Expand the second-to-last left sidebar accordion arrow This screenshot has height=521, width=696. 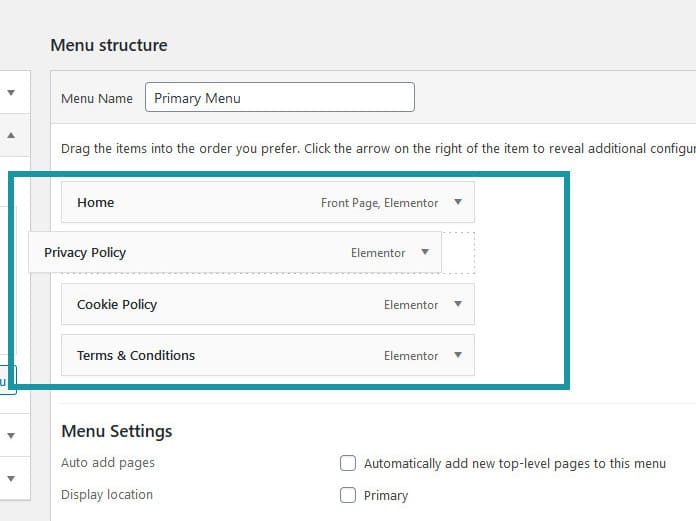11,435
